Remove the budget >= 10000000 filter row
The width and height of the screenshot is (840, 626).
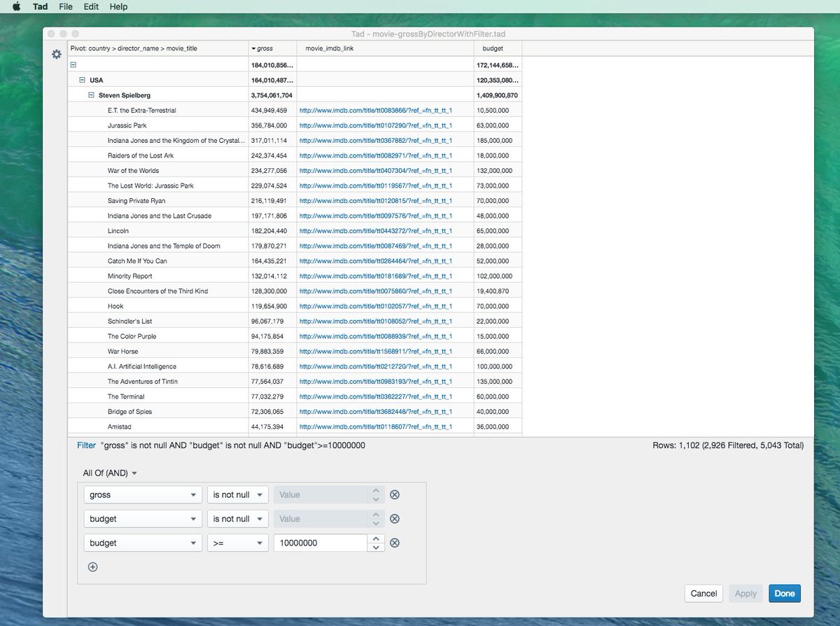click(394, 543)
